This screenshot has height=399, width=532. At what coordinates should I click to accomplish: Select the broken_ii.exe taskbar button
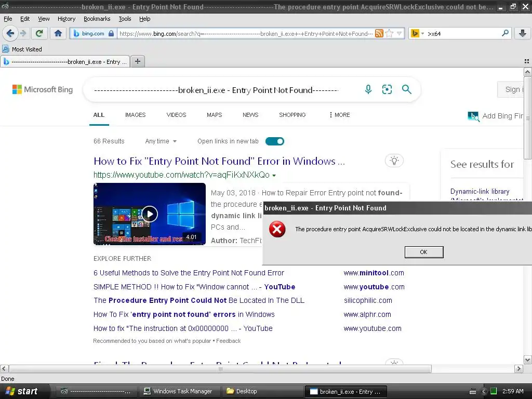(345, 392)
